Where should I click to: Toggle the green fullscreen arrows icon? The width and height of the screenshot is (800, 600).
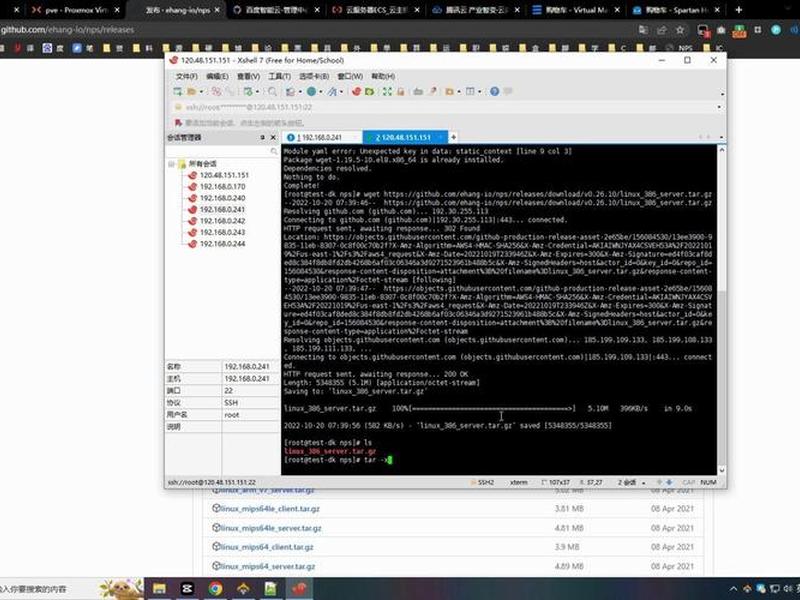click(387, 91)
